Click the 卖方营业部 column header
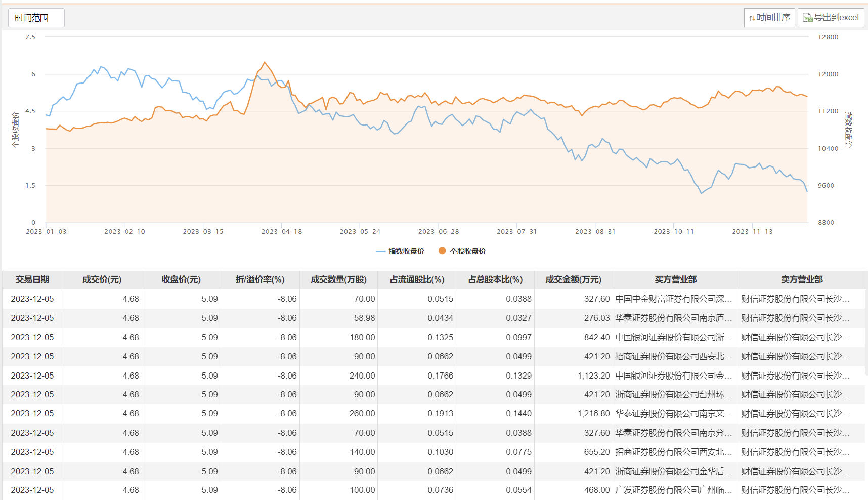The image size is (868, 500). click(x=801, y=280)
